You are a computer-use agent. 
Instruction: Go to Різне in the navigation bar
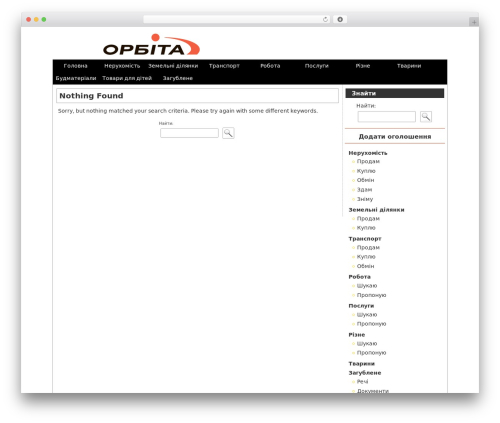point(363,66)
